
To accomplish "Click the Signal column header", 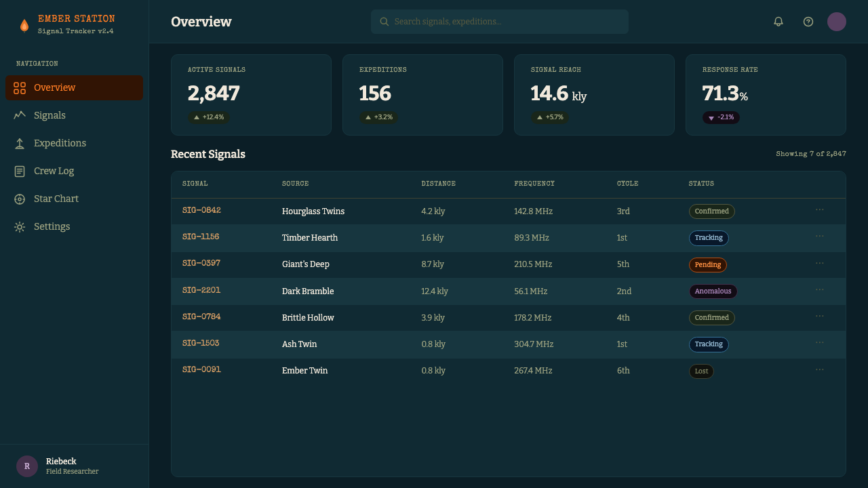I will point(195,184).
